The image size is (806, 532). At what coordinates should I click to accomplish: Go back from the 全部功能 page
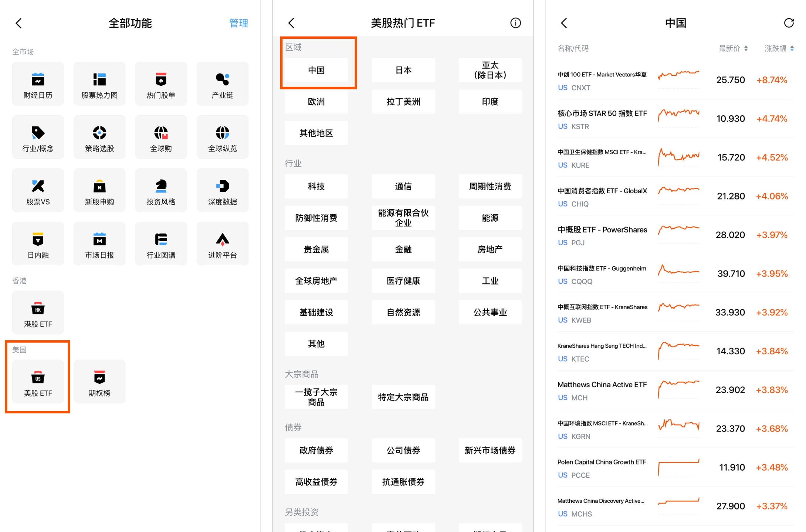[x=19, y=23]
